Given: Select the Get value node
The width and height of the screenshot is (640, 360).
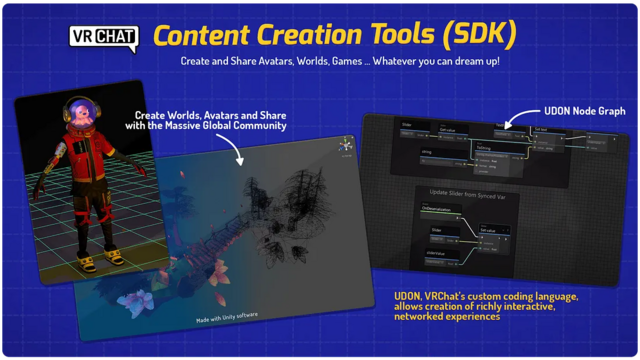Looking at the screenshot, I should tap(453, 132).
